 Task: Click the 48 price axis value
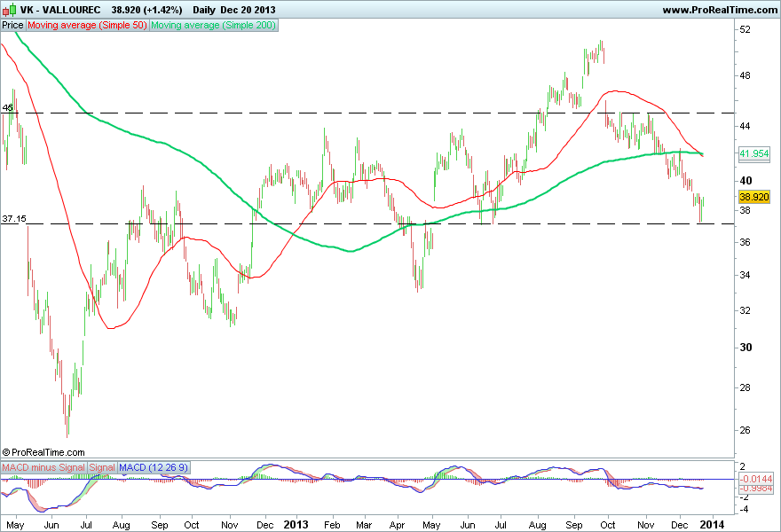tap(745, 75)
